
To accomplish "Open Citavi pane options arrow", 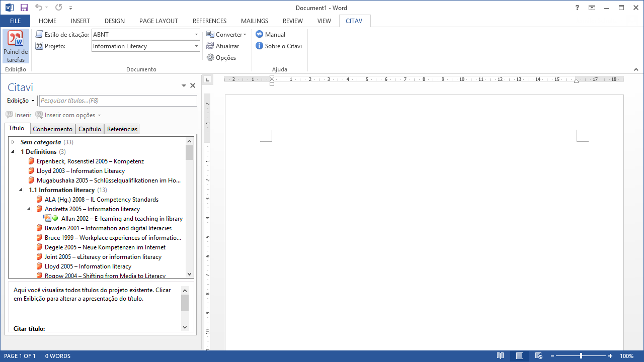I will (x=184, y=86).
